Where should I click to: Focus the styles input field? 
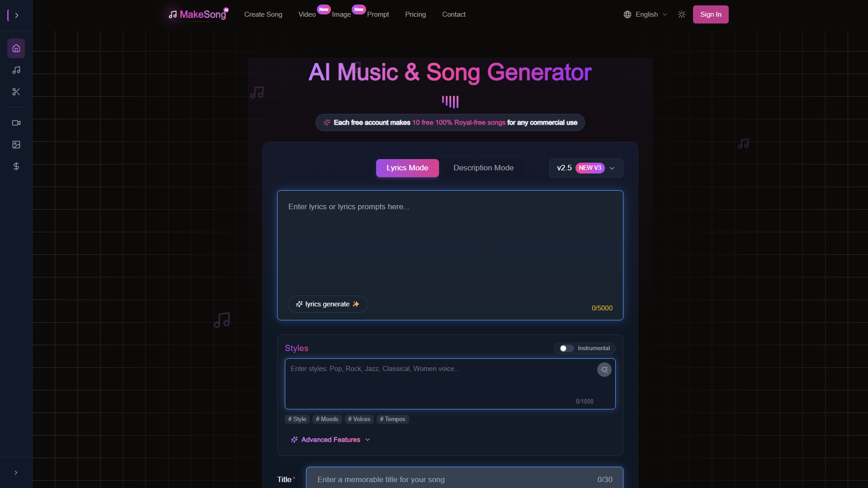tap(450, 384)
